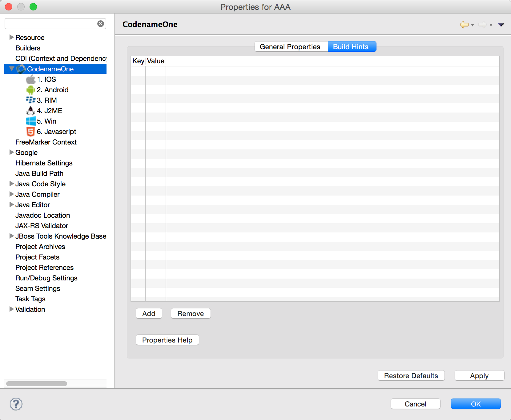This screenshot has height=420, width=511.
Task: Select the Build Hints tab
Action: [352, 47]
